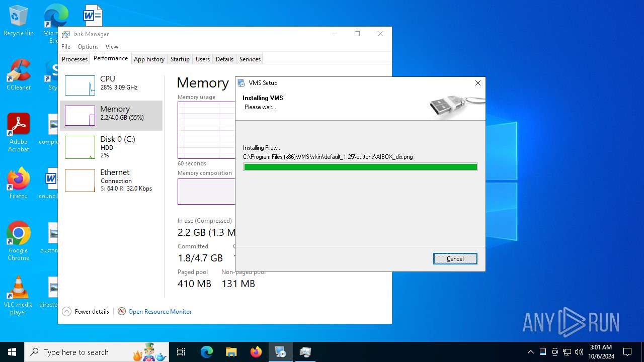The height and width of the screenshot is (362, 644).
Task: Click the taskbar search box
Action: tap(97, 352)
